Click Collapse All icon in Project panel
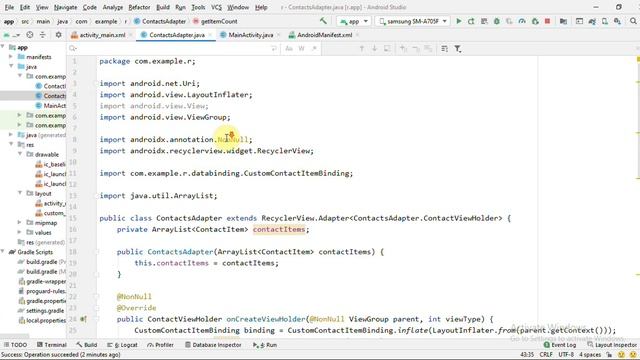The image size is (640, 360). pyautogui.click(x=42, y=35)
